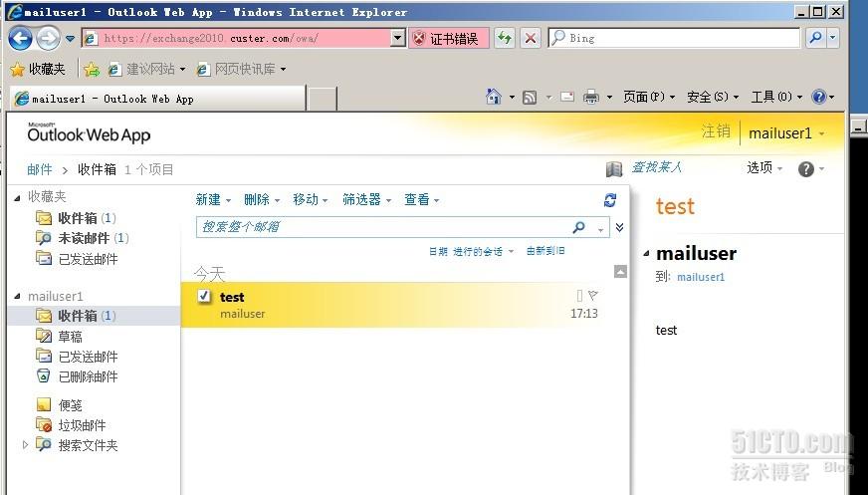
Task: Click the message list scroll up arrow
Action: [620, 271]
